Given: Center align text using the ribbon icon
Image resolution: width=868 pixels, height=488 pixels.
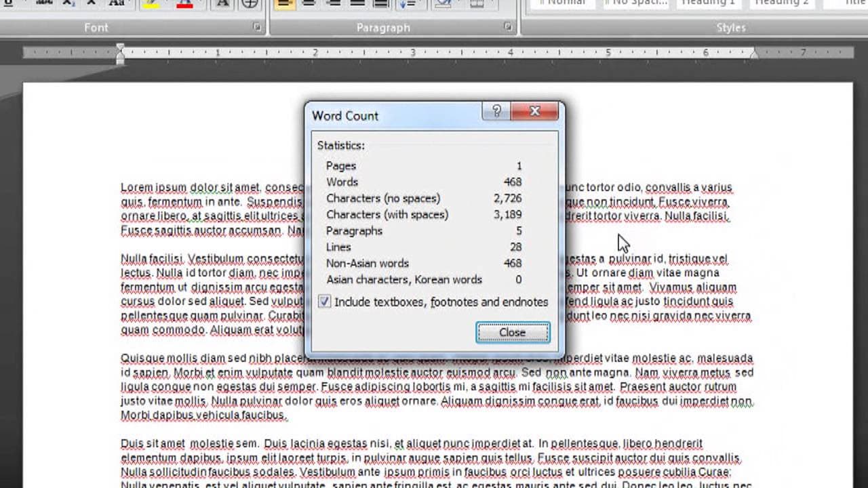Looking at the screenshot, I should (x=309, y=3).
